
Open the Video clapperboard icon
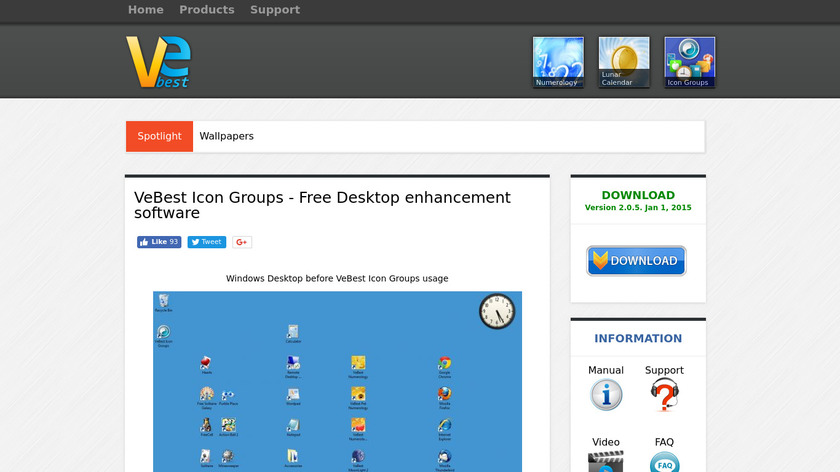point(606,461)
